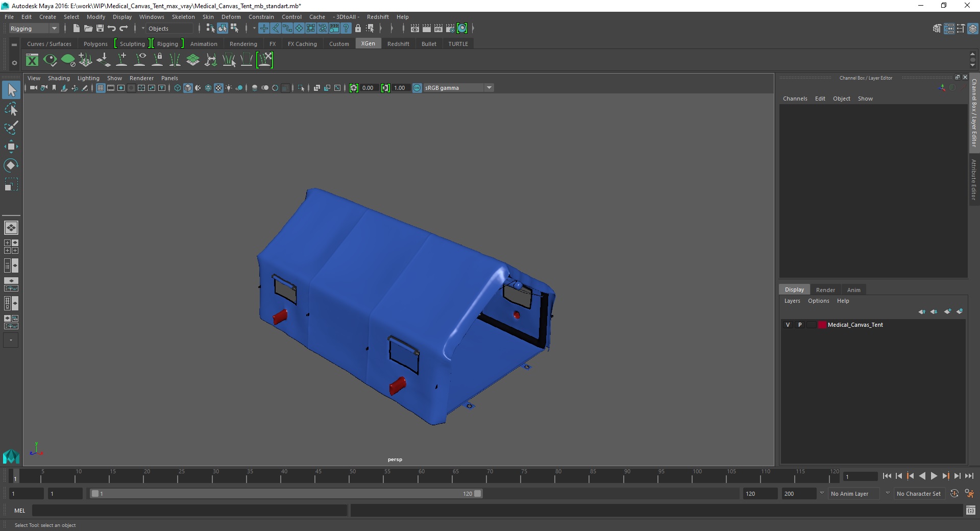Switch to four view layout

click(11, 247)
